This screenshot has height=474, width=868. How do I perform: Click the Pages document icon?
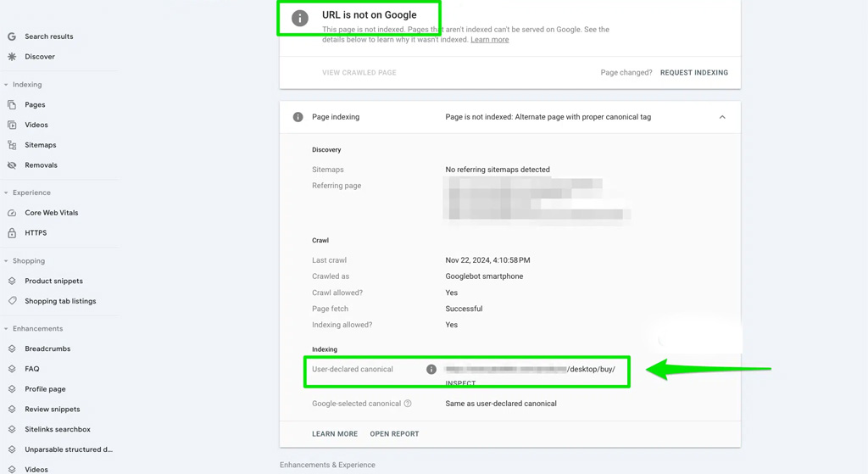[12, 104]
